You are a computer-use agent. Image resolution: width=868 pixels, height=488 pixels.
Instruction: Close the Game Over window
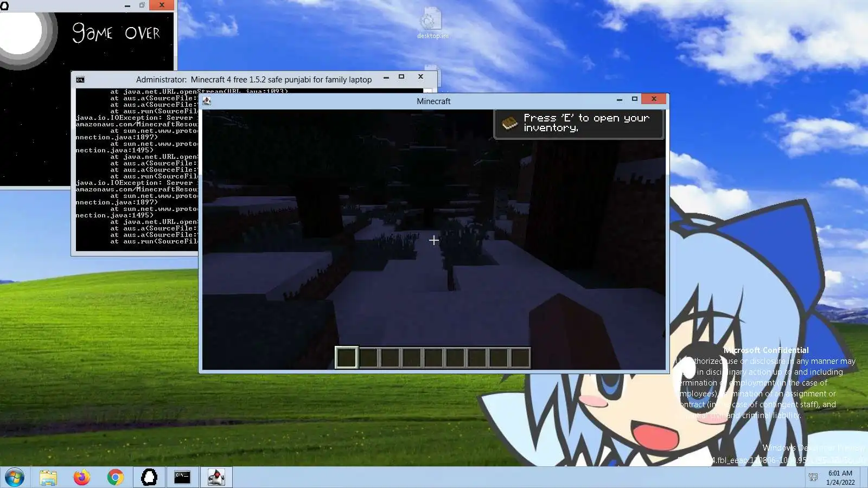point(162,5)
